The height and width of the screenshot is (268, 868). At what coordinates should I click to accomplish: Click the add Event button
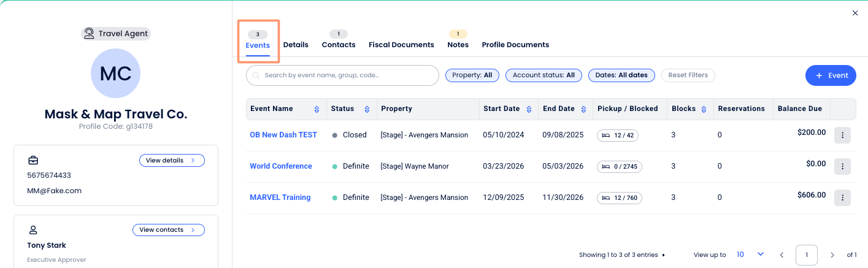pyautogui.click(x=830, y=75)
